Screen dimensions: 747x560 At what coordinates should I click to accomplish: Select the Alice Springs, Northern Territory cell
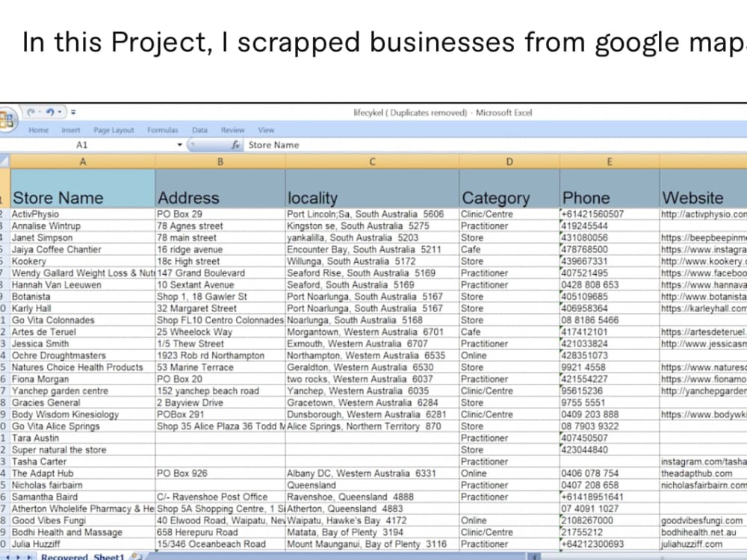(x=373, y=426)
